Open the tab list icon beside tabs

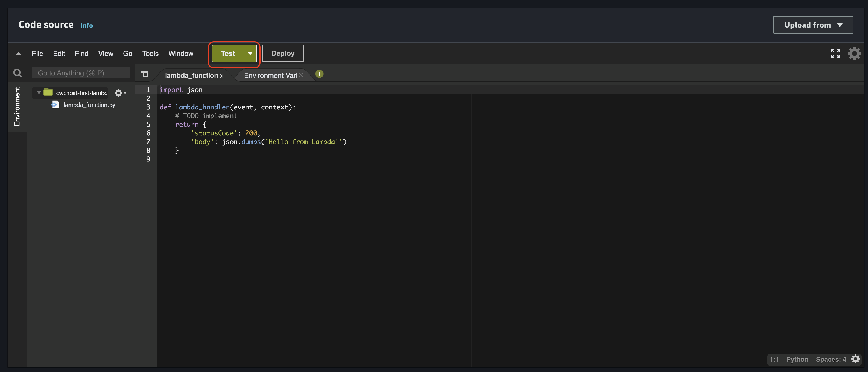point(144,74)
